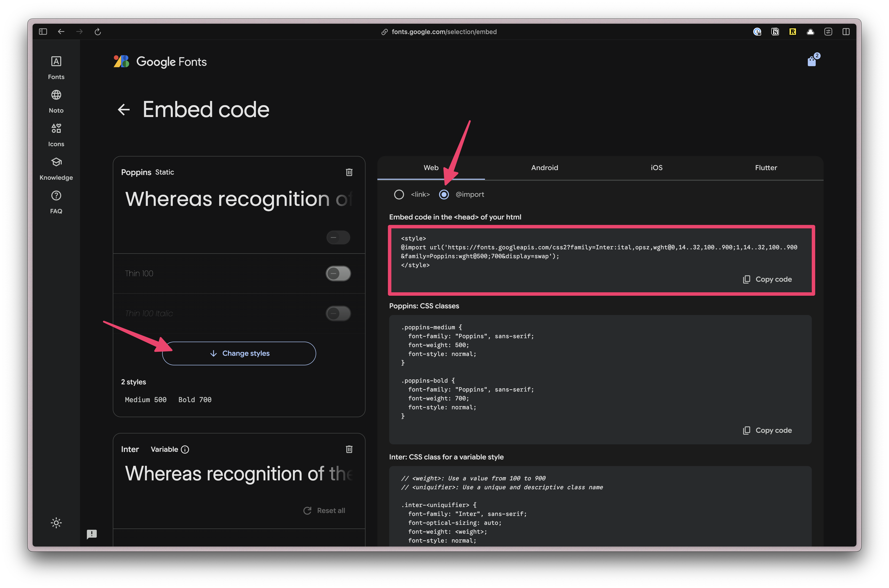Open the Knowledge section
889x588 pixels.
(x=56, y=168)
